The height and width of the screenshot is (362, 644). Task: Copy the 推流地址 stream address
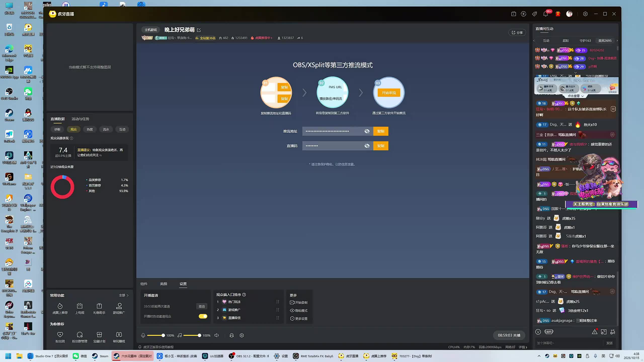tap(381, 131)
